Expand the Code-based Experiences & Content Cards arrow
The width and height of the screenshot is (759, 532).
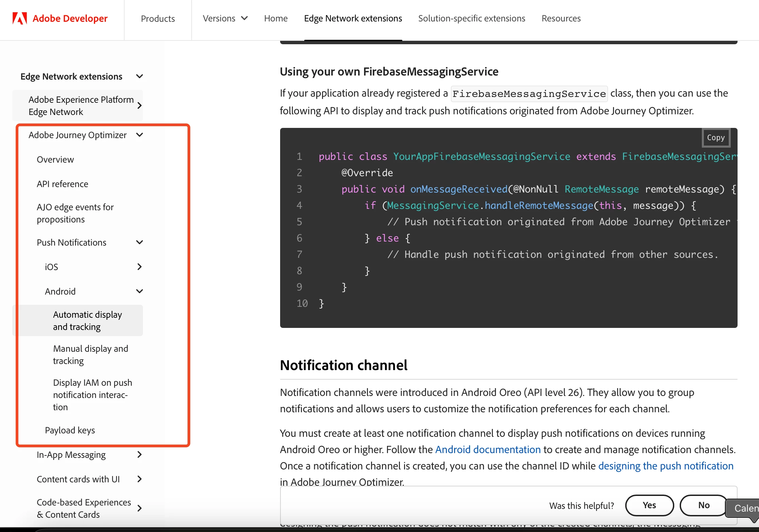(x=139, y=509)
